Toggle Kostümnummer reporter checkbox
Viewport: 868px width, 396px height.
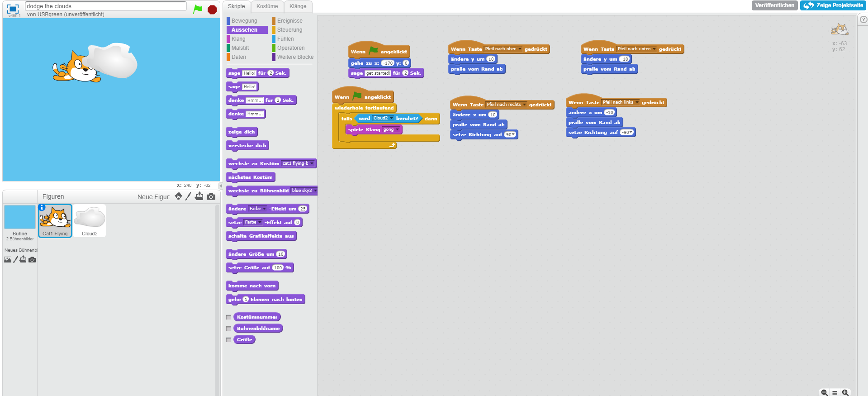[228, 317]
